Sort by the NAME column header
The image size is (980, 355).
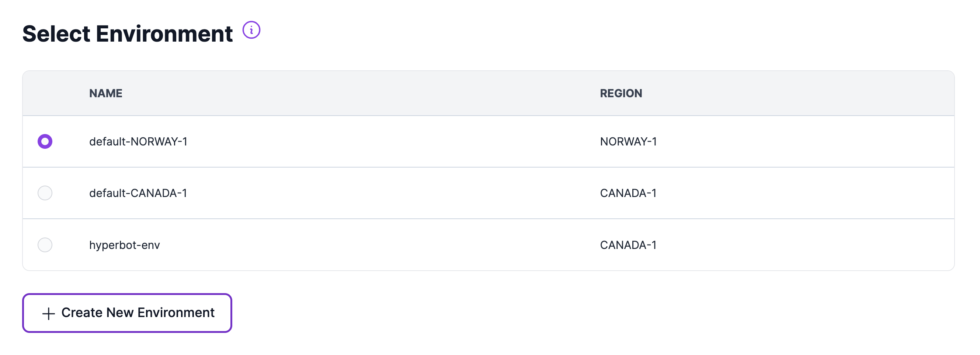pyautogui.click(x=106, y=93)
